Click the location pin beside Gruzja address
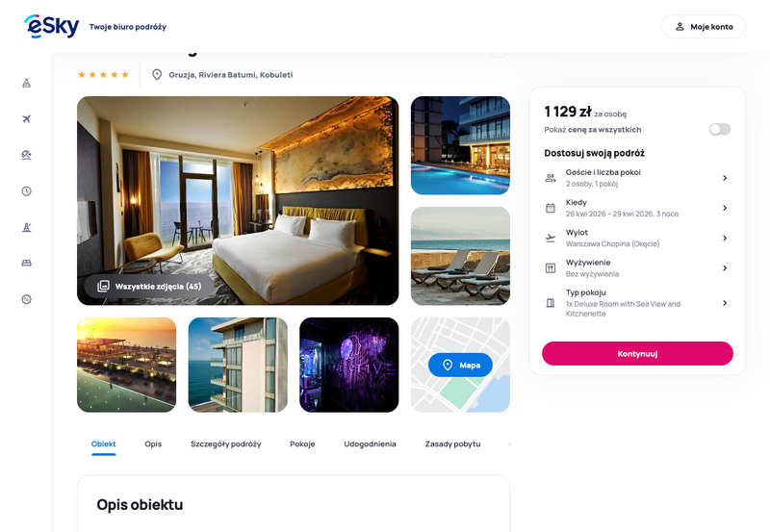 157,75
